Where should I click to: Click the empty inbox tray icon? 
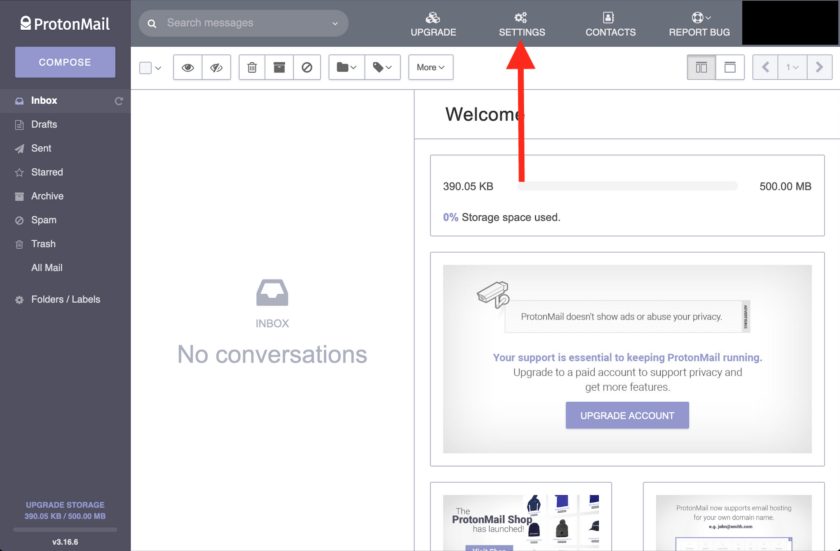click(272, 292)
